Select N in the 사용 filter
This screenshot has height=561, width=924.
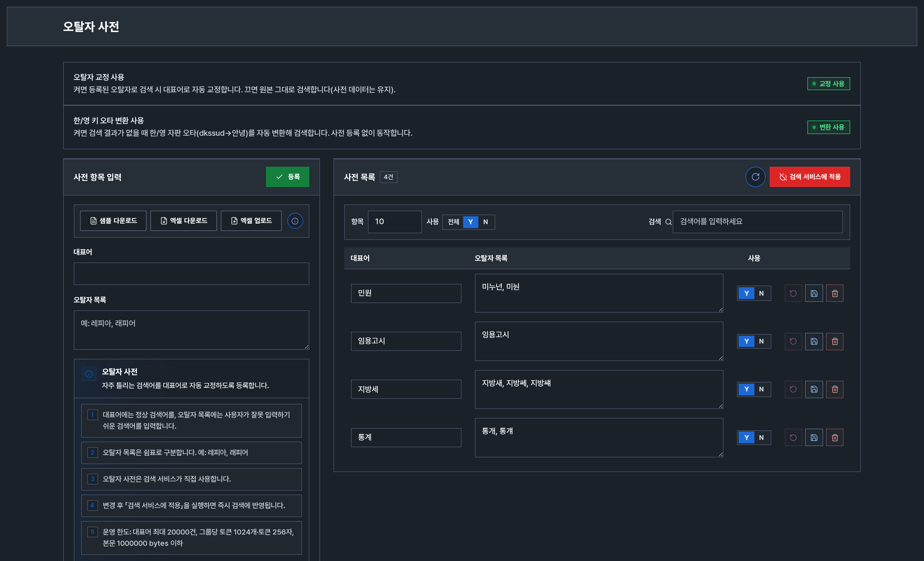click(485, 222)
